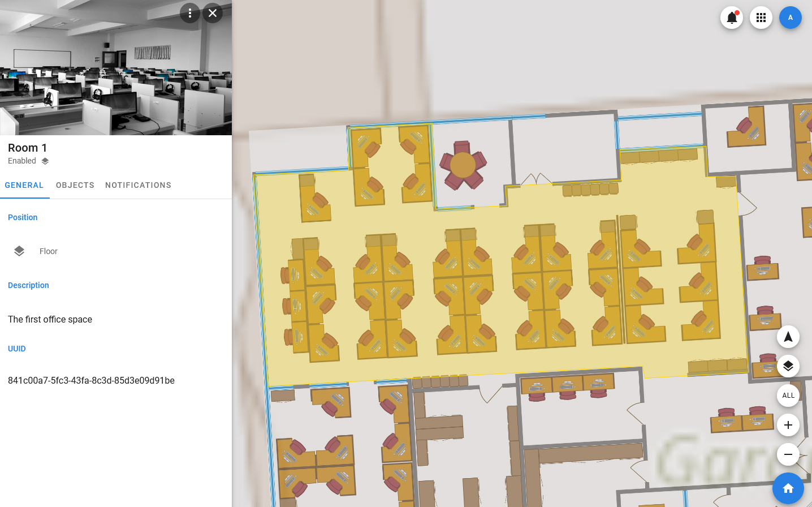Close the Room 1 panel

pyautogui.click(x=213, y=13)
